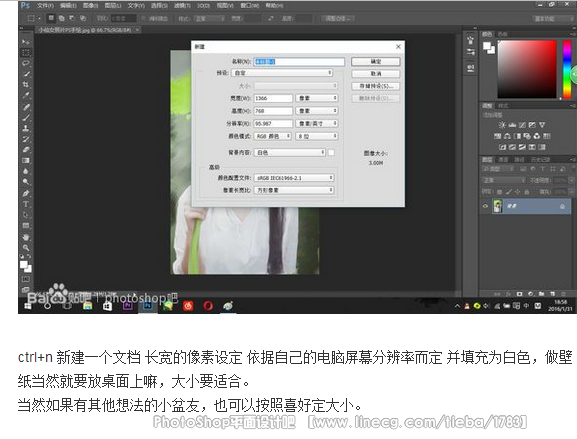This screenshot has width=577, height=439.
Task: Select the Move tool in the toolbox
Action: click(x=25, y=42)
